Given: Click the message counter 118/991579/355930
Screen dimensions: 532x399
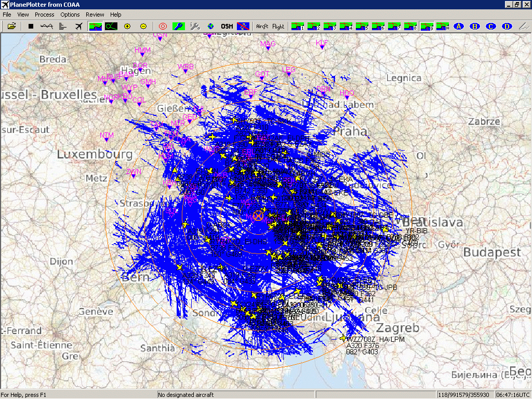Looking at the screenshot, I should [x=463, y=395].
